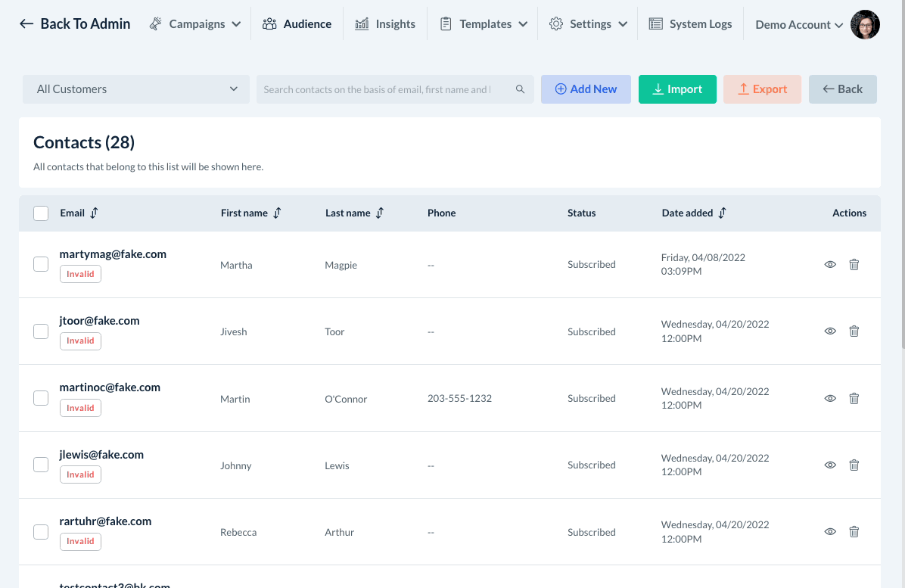Check the box for jtoor@fake.com
The image size is (905, 588).
(x=41, y=331)
